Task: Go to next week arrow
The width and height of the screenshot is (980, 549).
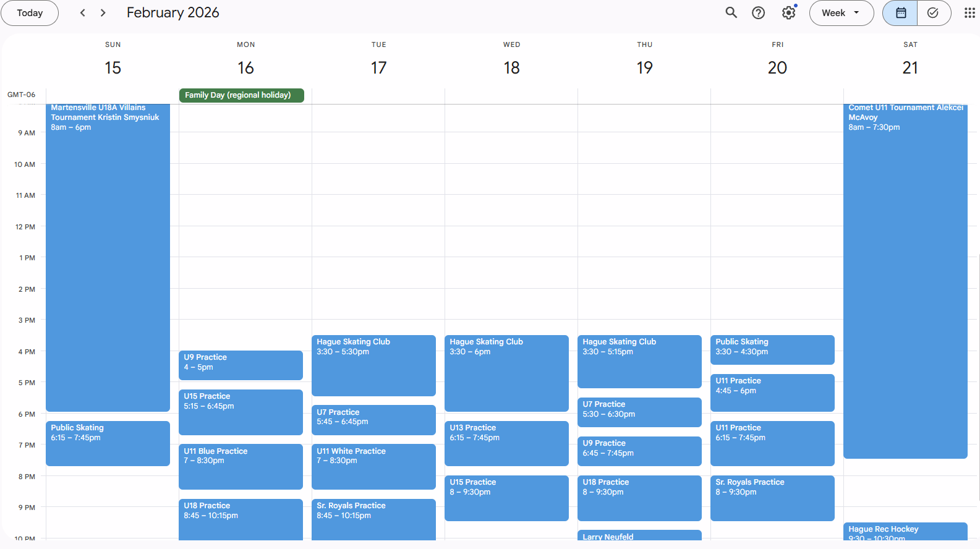Action: pyautogui.click(x=103, y=13)
